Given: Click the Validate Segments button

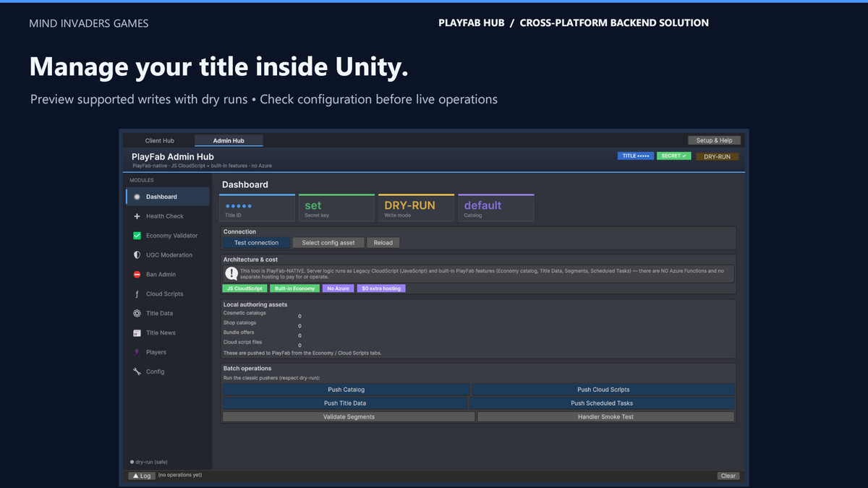Looking at the screenshot, I should [349, 417].
